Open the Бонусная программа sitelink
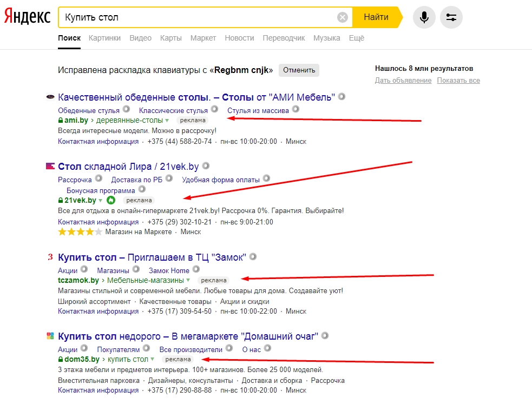 101,190
